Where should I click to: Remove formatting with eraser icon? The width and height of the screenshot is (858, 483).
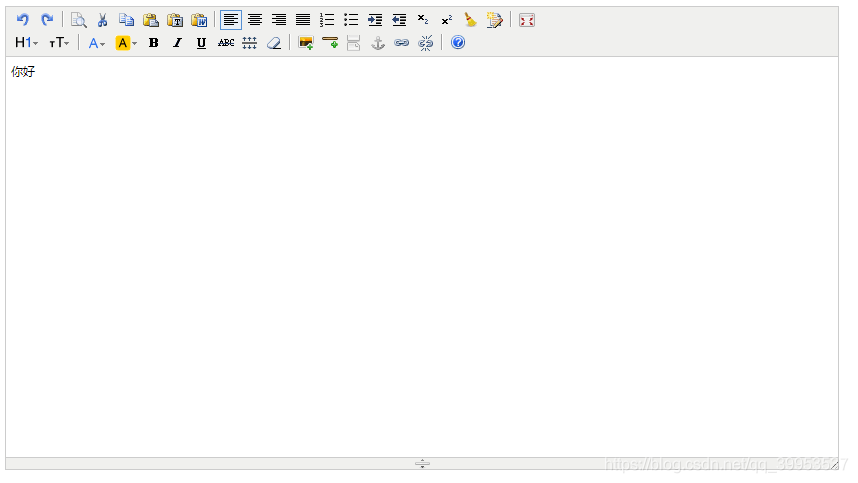[x=274, y=43]
